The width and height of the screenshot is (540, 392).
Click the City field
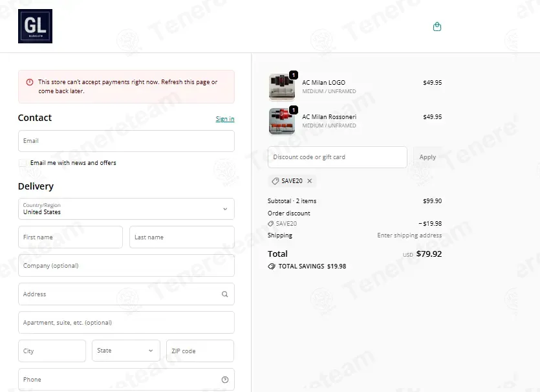pos(52,351)
